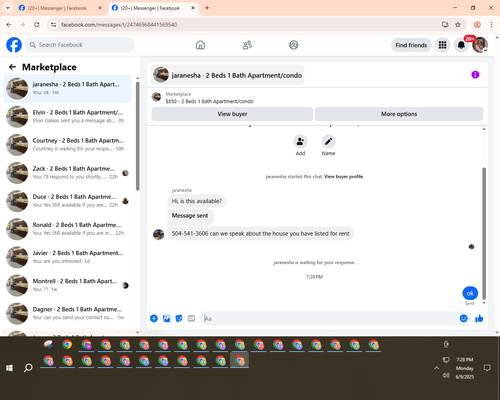Focus the Search Facebook field
The image size is (500, 400).
pos(80,45)
